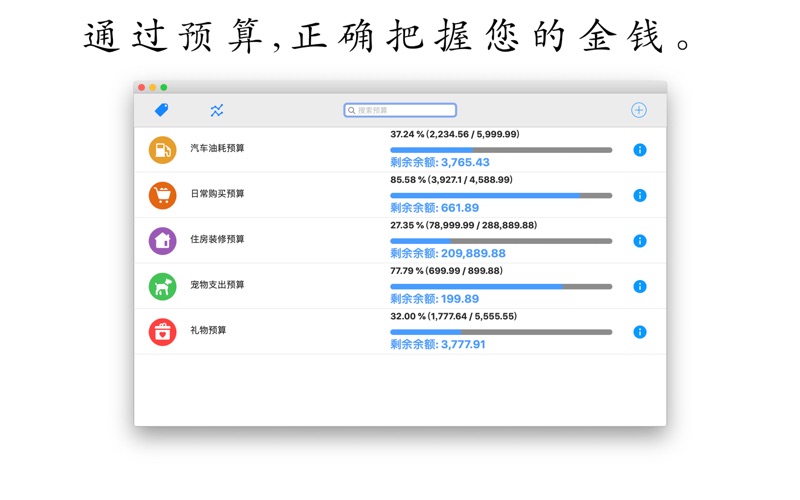Open info for 宠物支出预算 row

[x=640, y=286]
